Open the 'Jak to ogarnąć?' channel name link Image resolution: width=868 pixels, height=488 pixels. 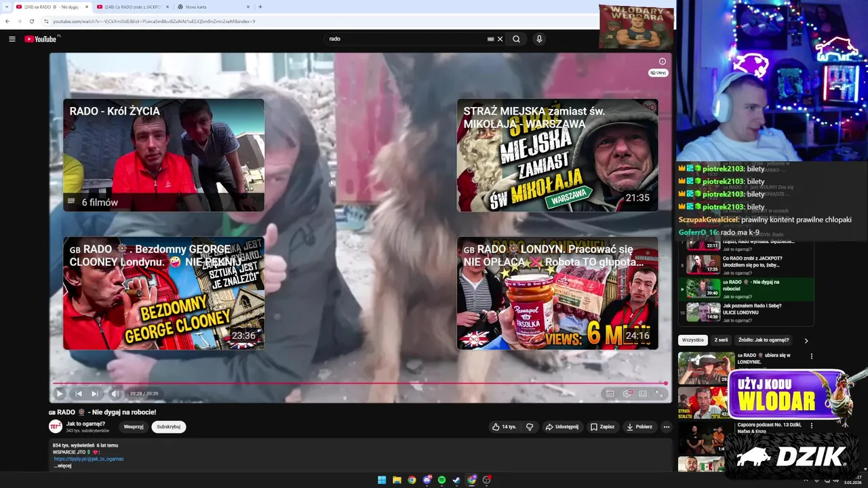[x=85, y=424]
